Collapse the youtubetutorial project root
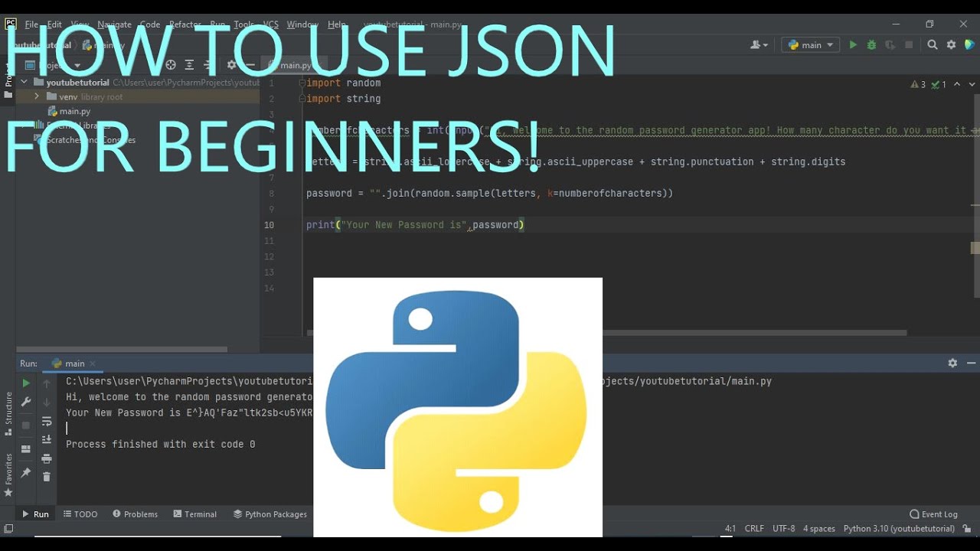The image size is (980, 551). click(x=24, y=82)
